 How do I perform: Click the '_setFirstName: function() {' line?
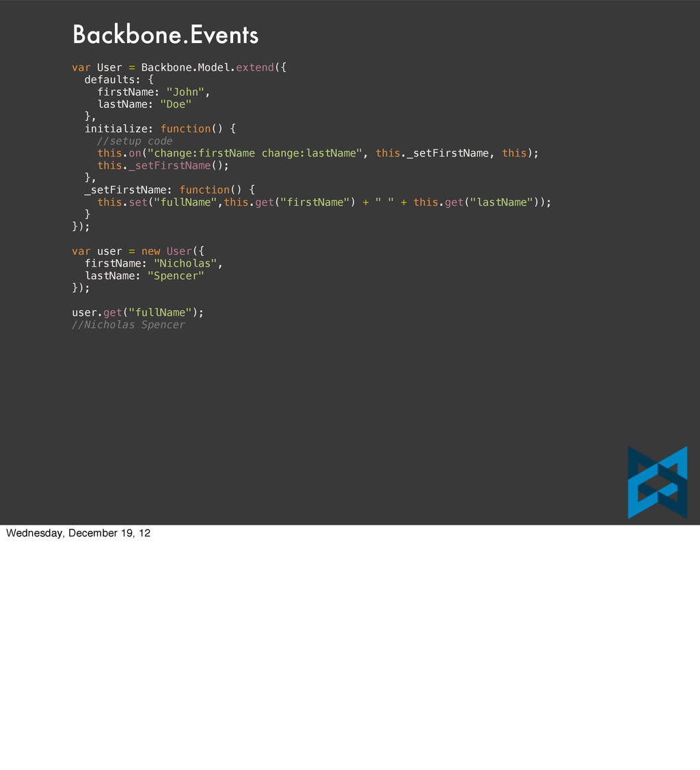pyautogui.click(x=170, y=189)
